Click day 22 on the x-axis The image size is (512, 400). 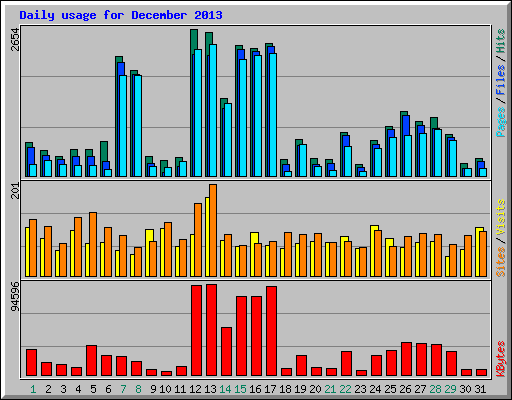pyautogui.click(x=345, y=389)
